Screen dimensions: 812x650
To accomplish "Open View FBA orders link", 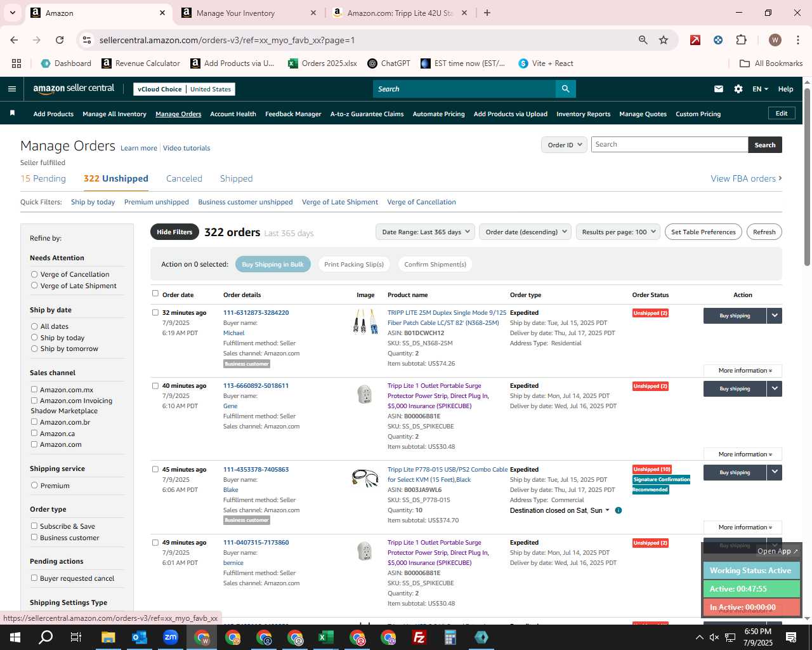I will (746, 178).
